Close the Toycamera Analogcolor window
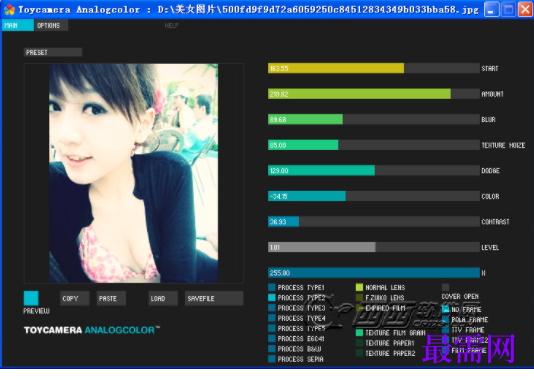 [525, 10]
